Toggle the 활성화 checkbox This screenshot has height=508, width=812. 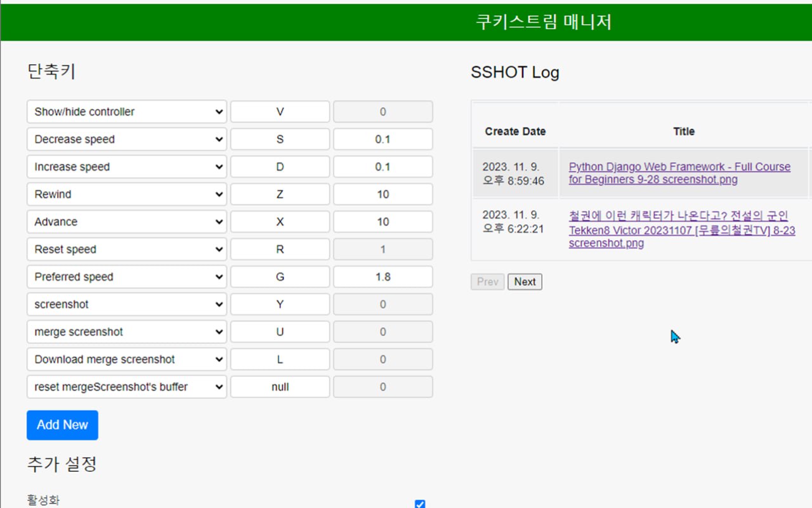point(420,504)
